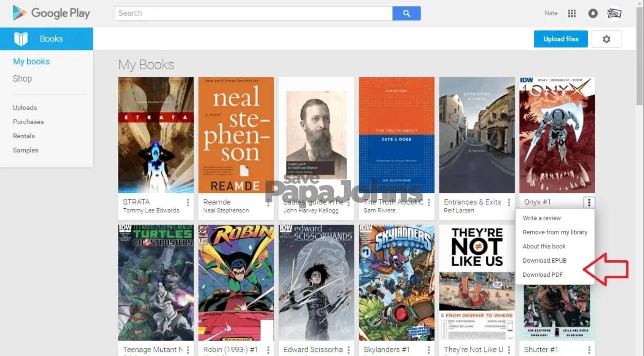Click the Reif Larsen author text
644x356 pixels.
point(459,210)
